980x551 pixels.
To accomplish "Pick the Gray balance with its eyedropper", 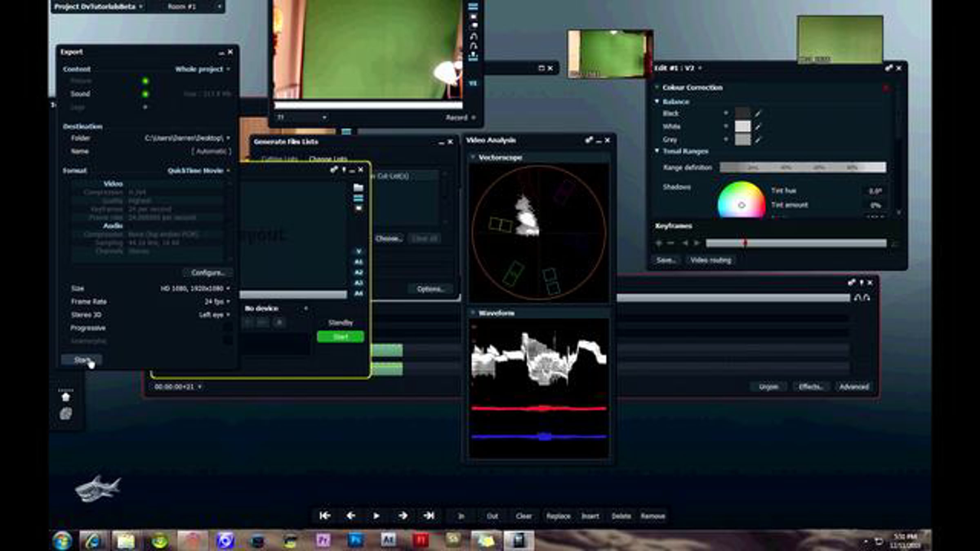I will pos(758,140).
